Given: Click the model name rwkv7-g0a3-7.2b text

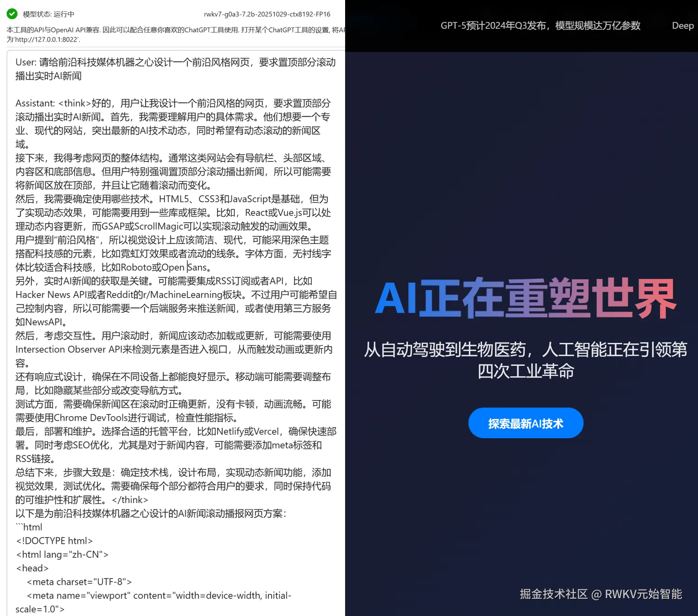Looking at the screenshot, I should coord(267,14).
